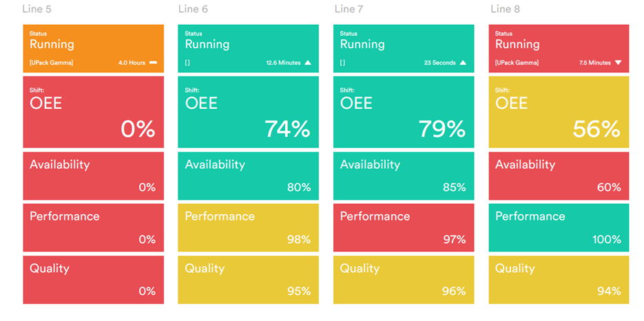644x321 pixels.
Task: Select the Line 7 heading
Action: tap(348, 9)
